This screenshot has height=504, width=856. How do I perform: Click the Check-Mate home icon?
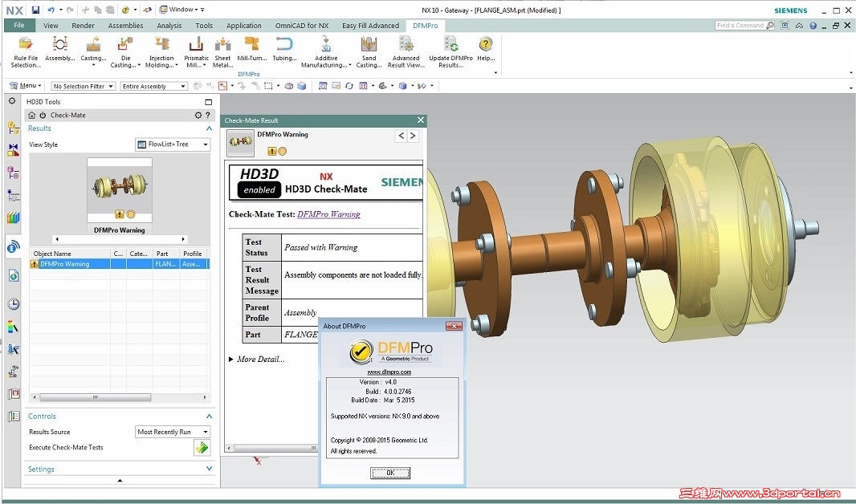click(32, 115)
